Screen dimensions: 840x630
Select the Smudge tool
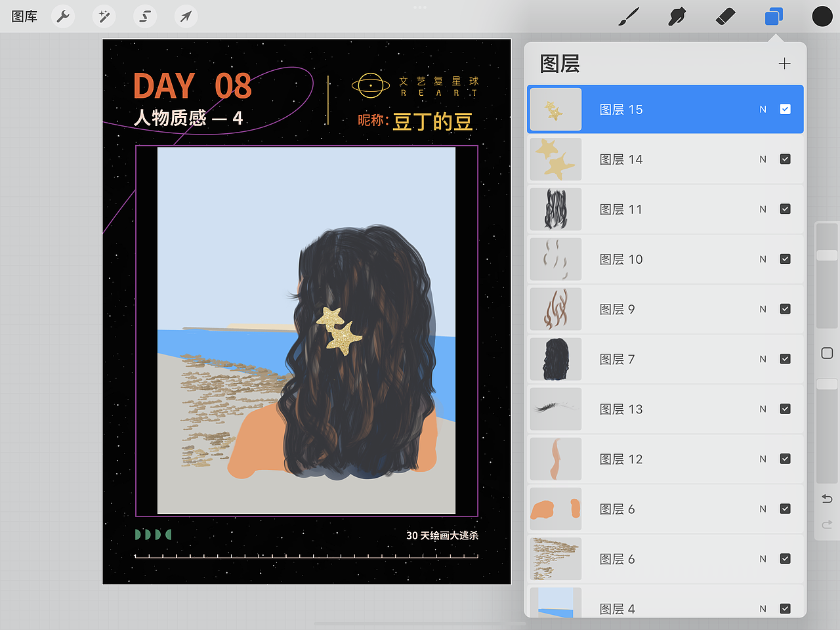(x=677, y=16)
